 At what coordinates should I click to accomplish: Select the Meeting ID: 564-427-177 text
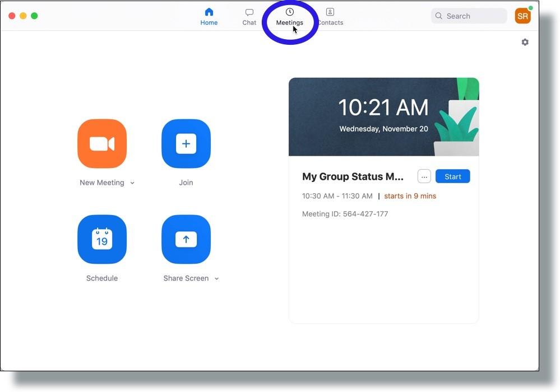pos(345,214)
